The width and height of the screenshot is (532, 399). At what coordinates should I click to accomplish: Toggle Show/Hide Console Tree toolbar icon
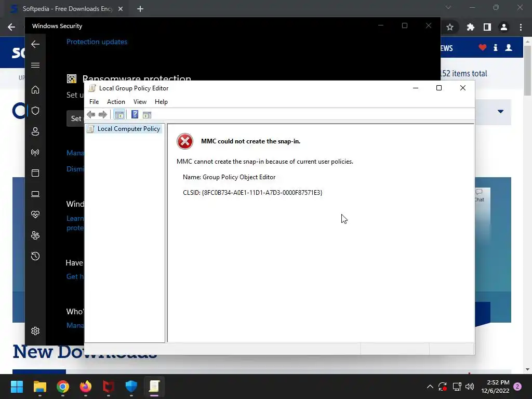click(119, 115)
